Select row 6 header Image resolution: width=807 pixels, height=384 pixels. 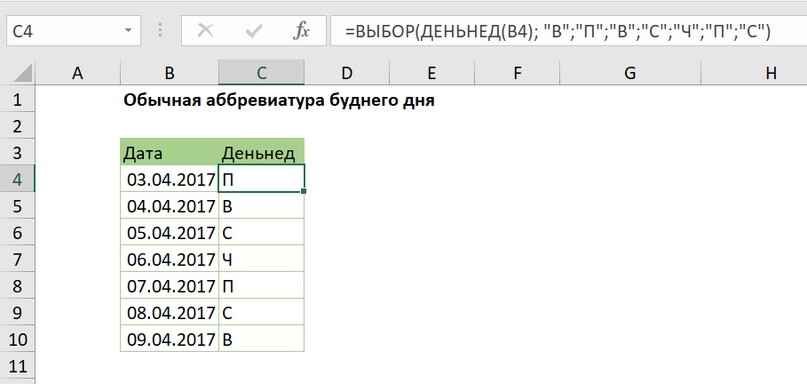[17, 233]
